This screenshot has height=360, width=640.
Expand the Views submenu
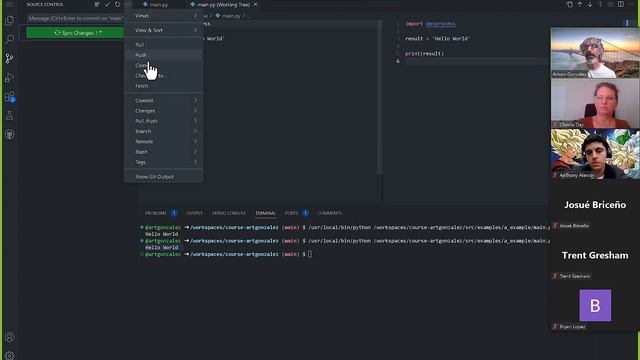tap(163, 16)
